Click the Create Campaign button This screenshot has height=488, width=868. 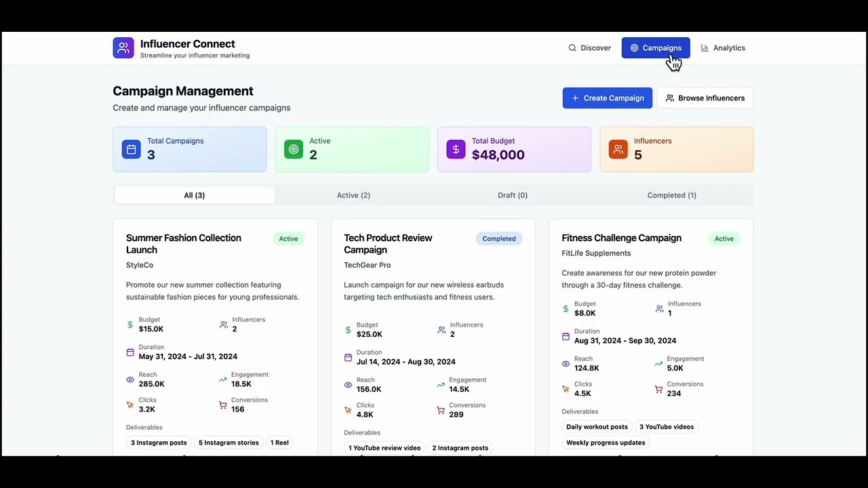pyautogui.click(x=608, y=98)
